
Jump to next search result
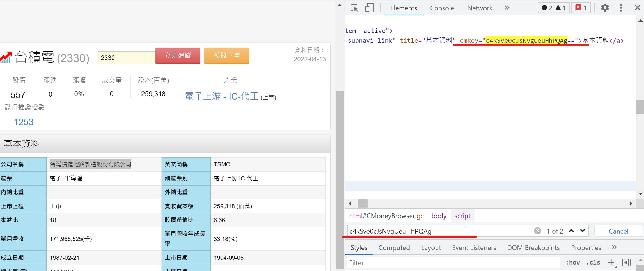pos(583,231)
